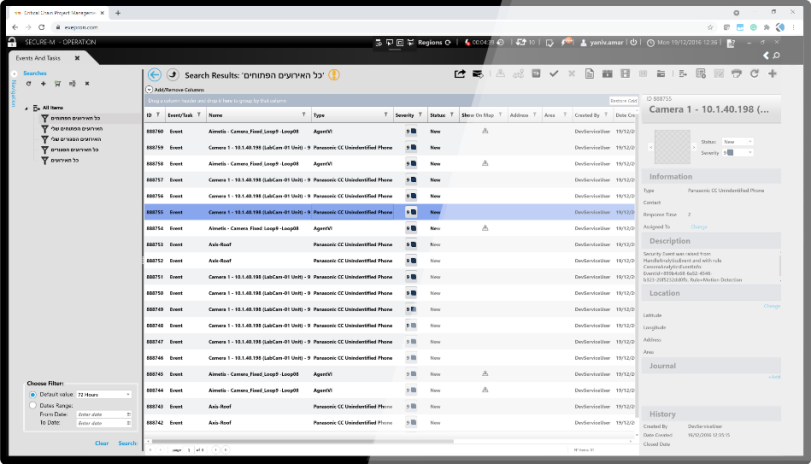Click the page number input box

pos(189,450)
